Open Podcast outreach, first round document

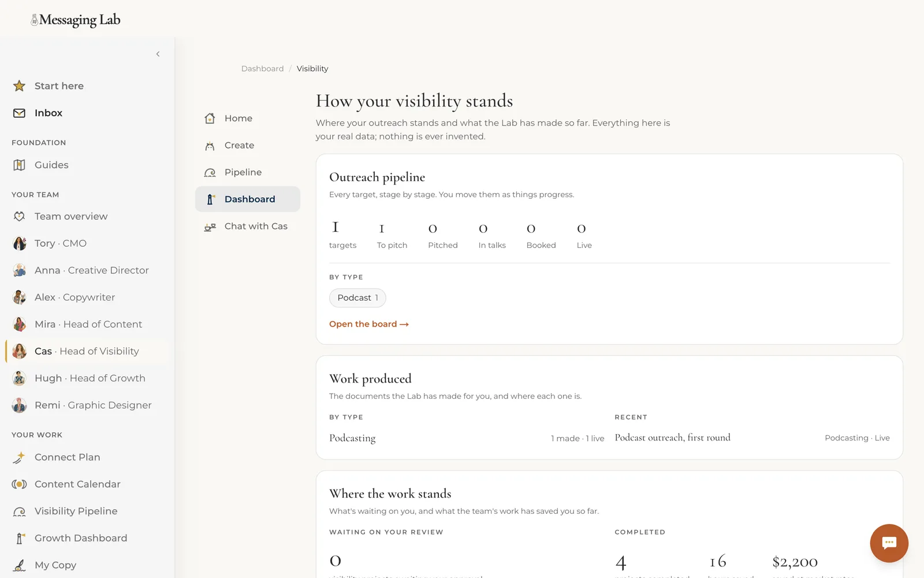(672, 438)
